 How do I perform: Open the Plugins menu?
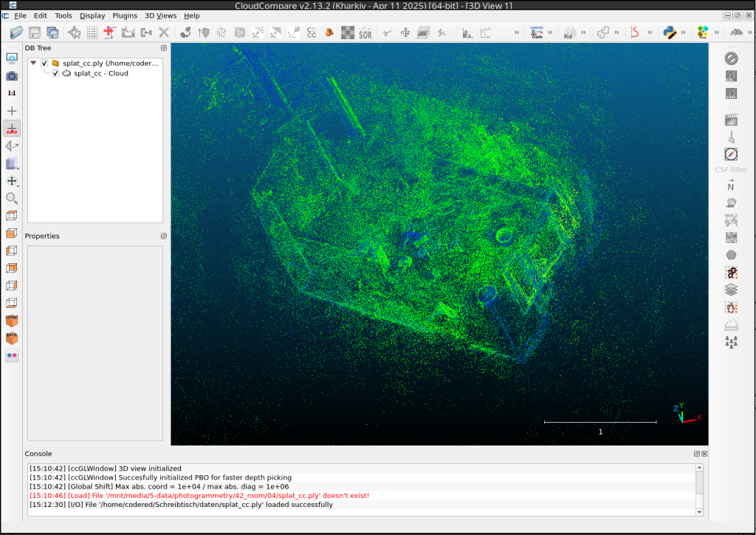[x=125, y=16]
